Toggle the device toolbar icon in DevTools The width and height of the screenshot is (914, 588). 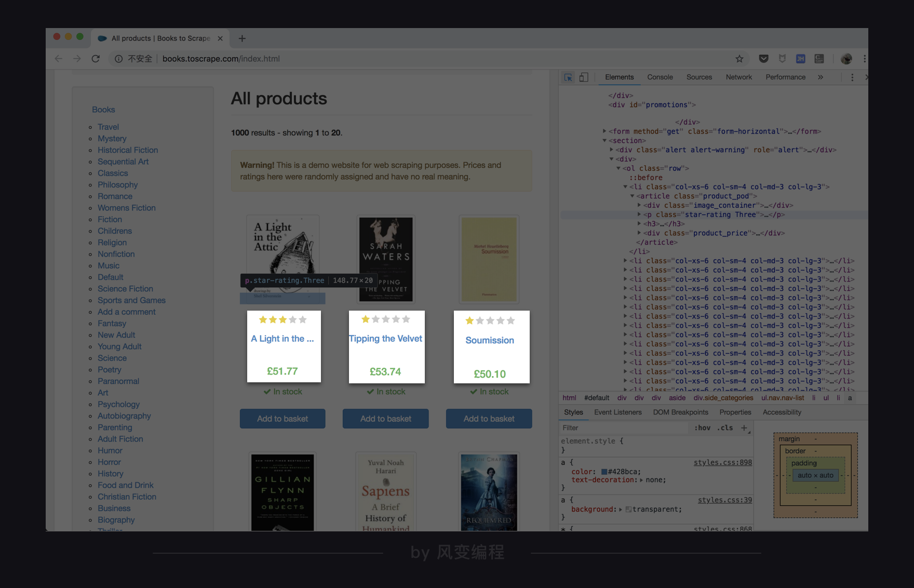click(584, 77)
